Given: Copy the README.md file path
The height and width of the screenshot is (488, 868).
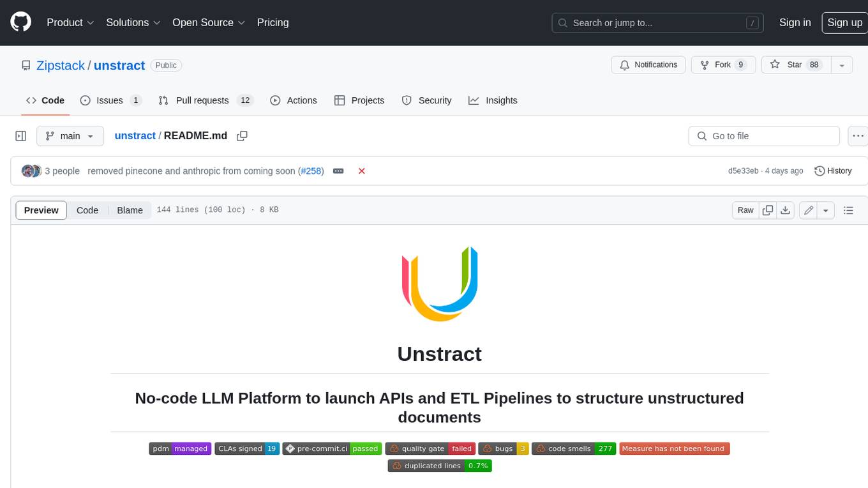Looking at the screenshot, I should click(242, 136).
